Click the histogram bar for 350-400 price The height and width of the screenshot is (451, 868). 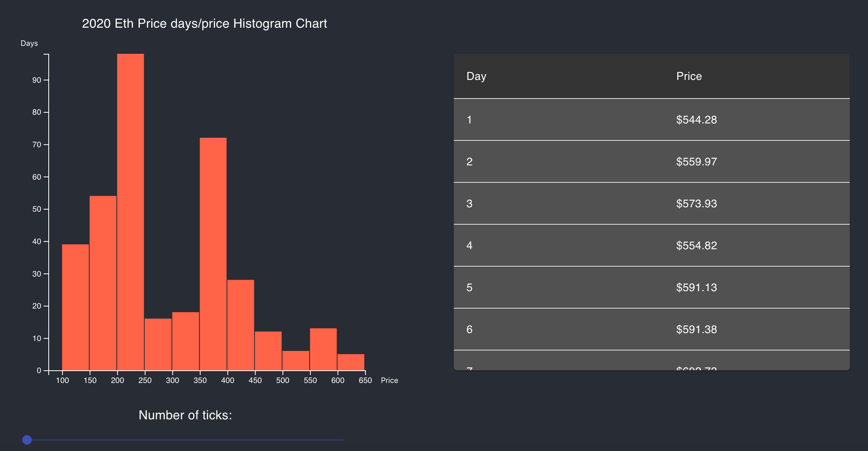click(x=213, y=254)
